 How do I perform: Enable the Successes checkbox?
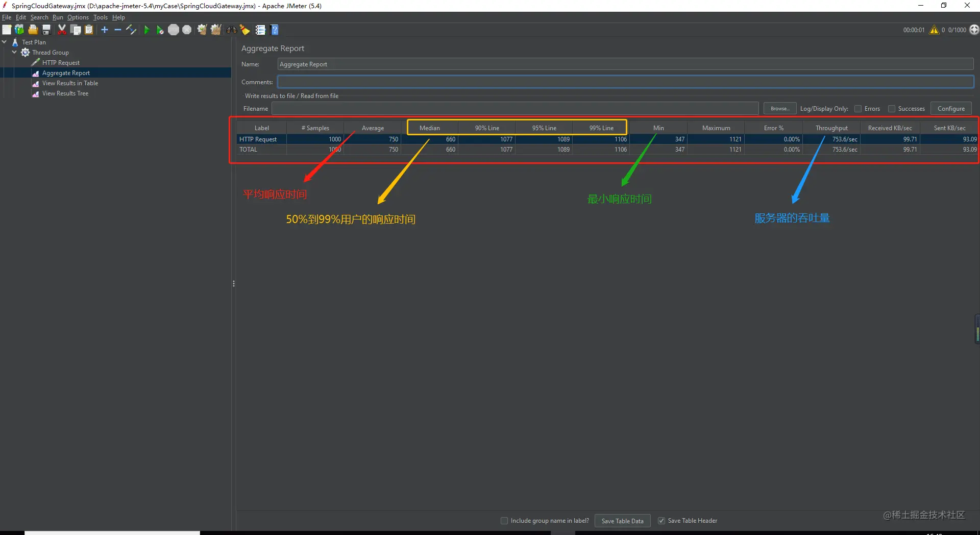892,109
